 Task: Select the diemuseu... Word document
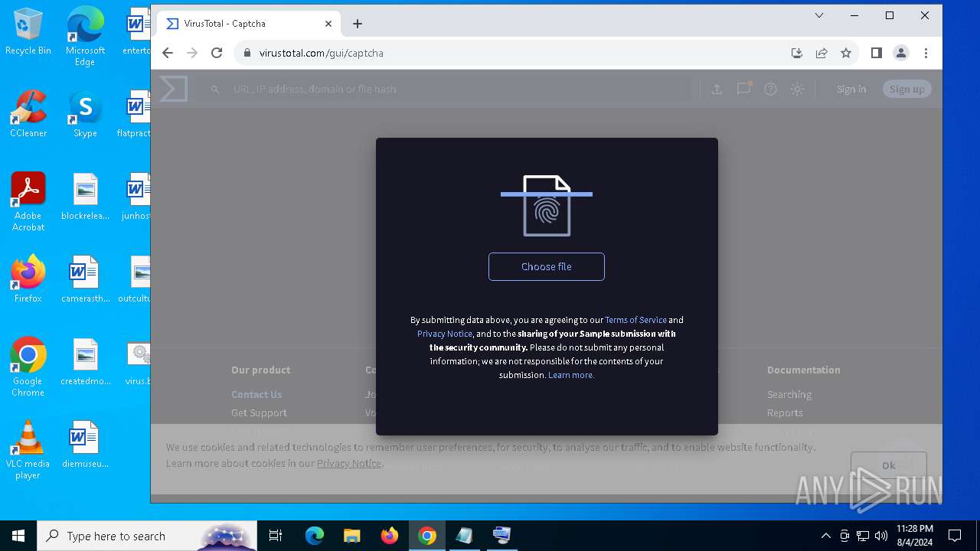[85, 445]
